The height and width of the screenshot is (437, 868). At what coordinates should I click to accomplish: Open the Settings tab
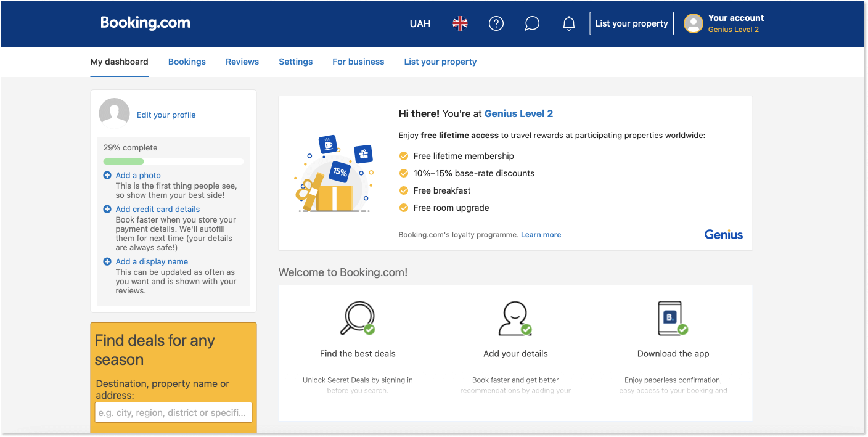tap(295, 62)
